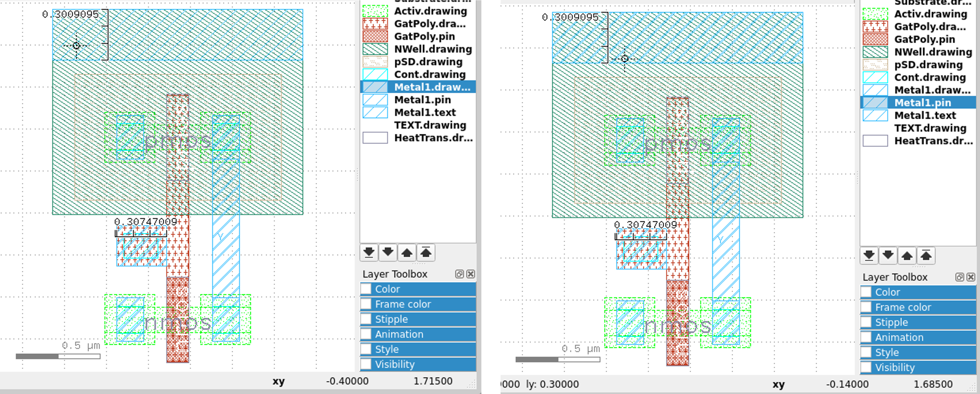Select the NWell.drawing layer in left layer list
This screenshot has height=394, width=980.
(x=433, y=49)
